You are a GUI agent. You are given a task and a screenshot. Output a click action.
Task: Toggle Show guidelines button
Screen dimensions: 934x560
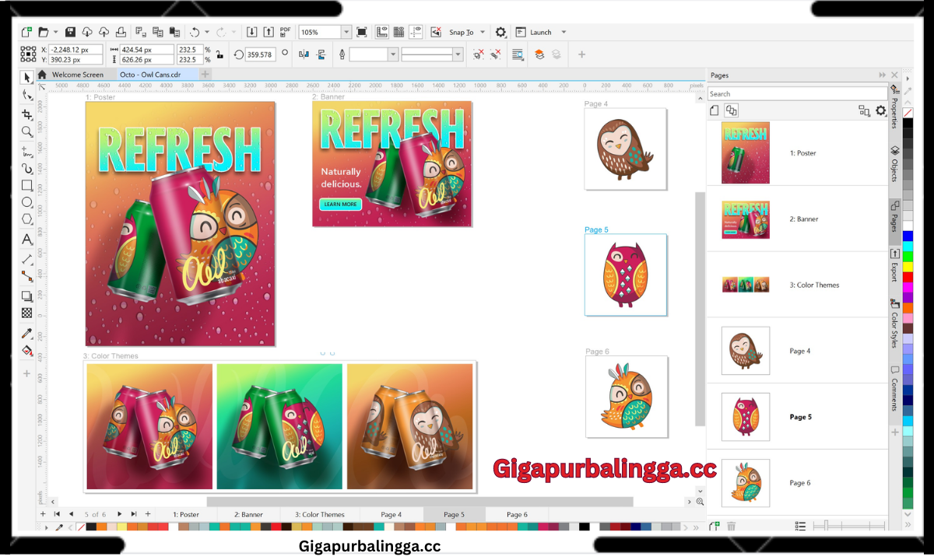[416, 32]
